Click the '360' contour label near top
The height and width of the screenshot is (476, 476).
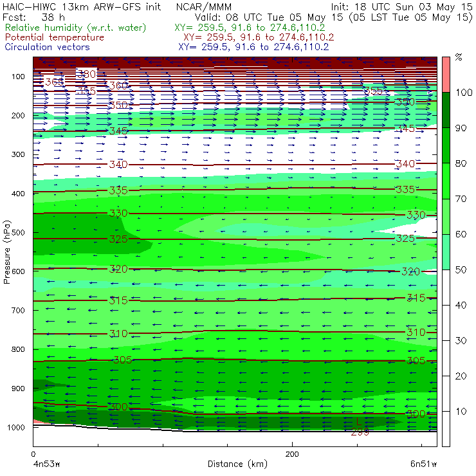(118, 86)
